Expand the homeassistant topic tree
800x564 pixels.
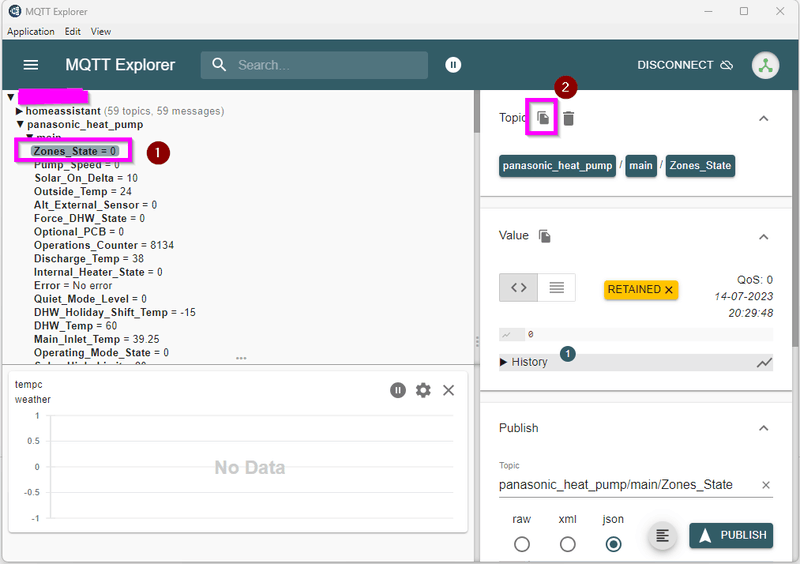(x=19, y=111)
